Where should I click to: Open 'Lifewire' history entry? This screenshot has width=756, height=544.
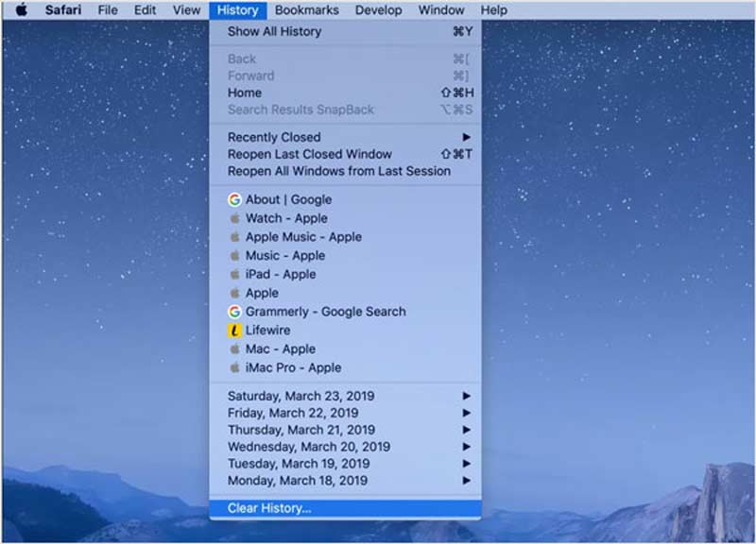coord(345,331)
